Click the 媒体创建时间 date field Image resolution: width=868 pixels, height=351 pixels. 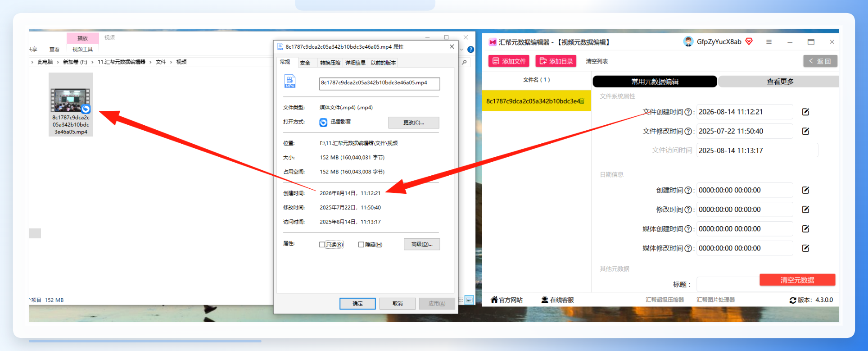coord(745,229)
